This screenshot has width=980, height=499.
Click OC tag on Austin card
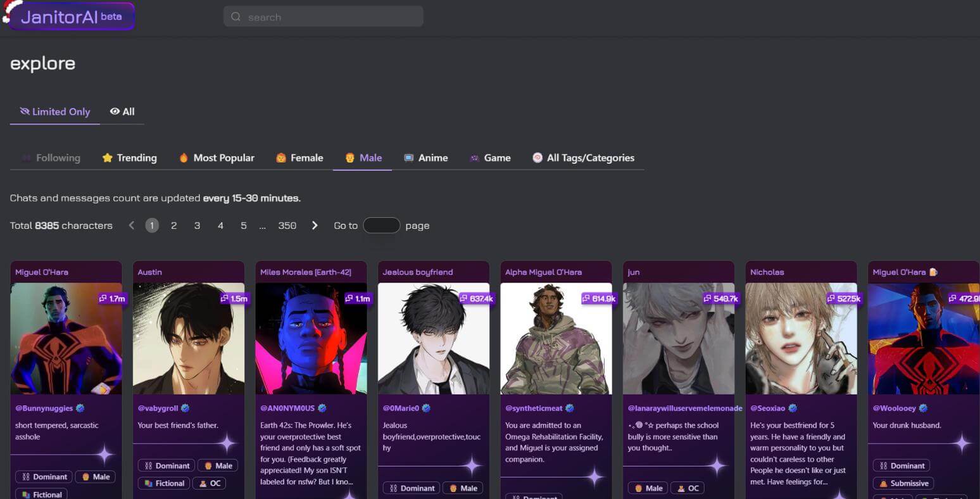pos(210,483)
